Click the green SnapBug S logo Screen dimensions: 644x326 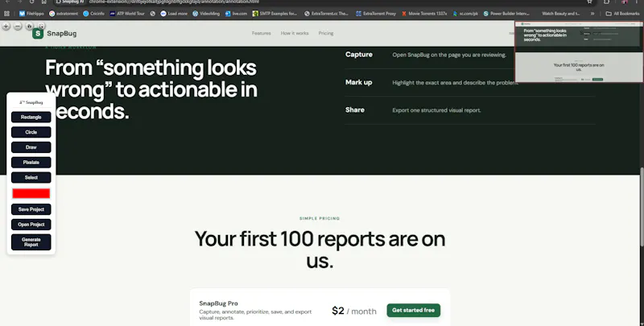(38, 33)
